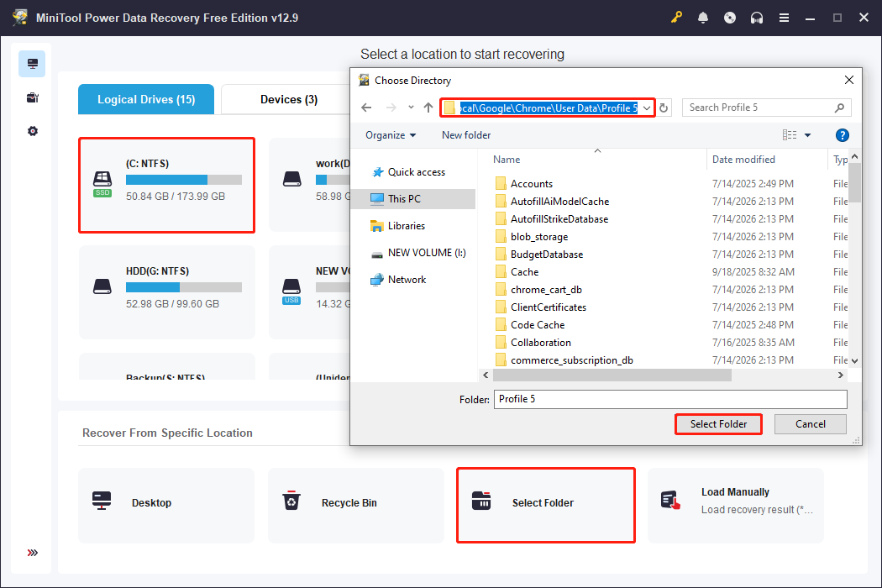Viewport: 882px width, 588px height.
Task: Choose Desktop recovery location
Action: click(166, 506)
